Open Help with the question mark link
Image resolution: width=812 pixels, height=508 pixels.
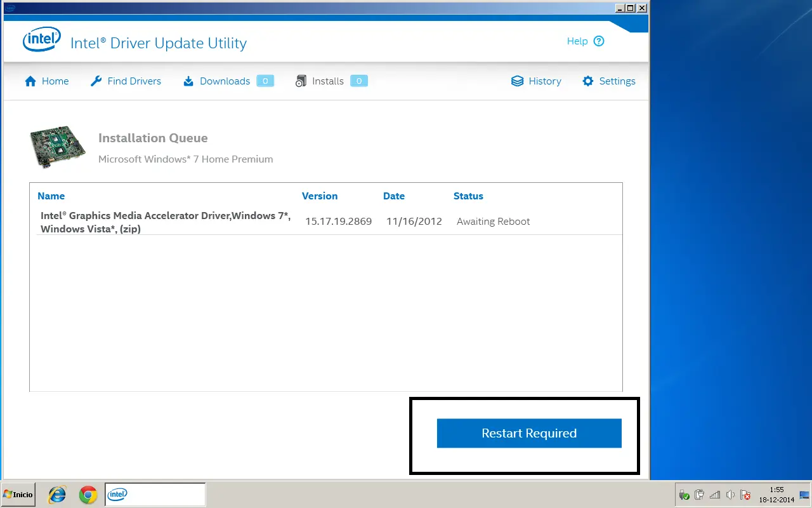click(586, 41)
